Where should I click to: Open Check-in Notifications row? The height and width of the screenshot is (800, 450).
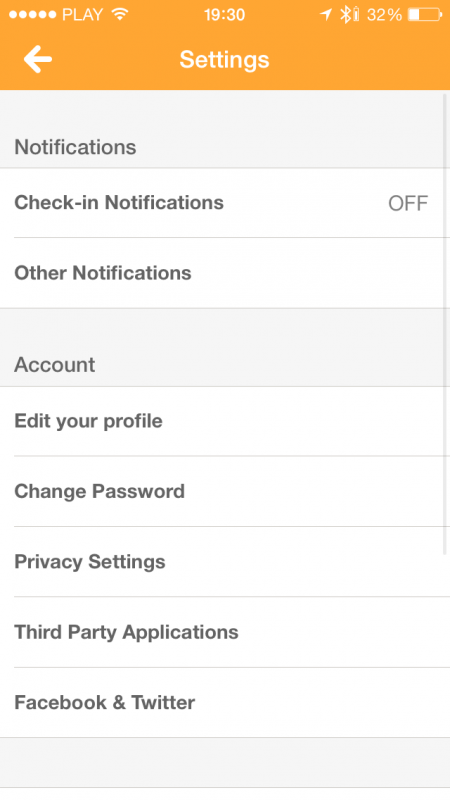click(225, 203)
